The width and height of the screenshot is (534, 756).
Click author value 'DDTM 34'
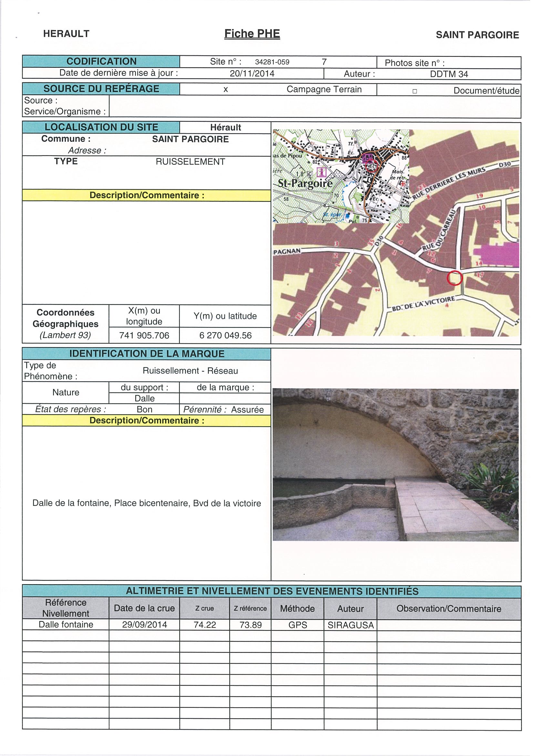point(449,74)
